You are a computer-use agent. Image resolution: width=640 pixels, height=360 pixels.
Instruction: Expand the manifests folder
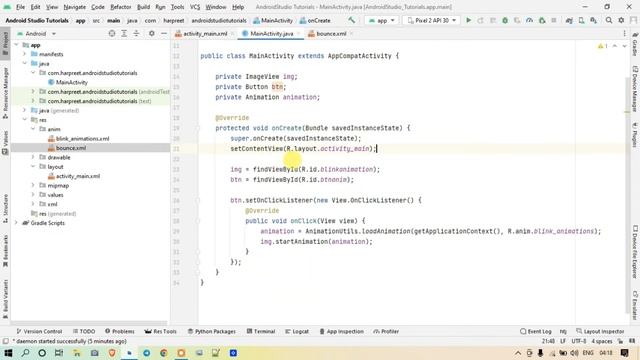tap(24, 54)
